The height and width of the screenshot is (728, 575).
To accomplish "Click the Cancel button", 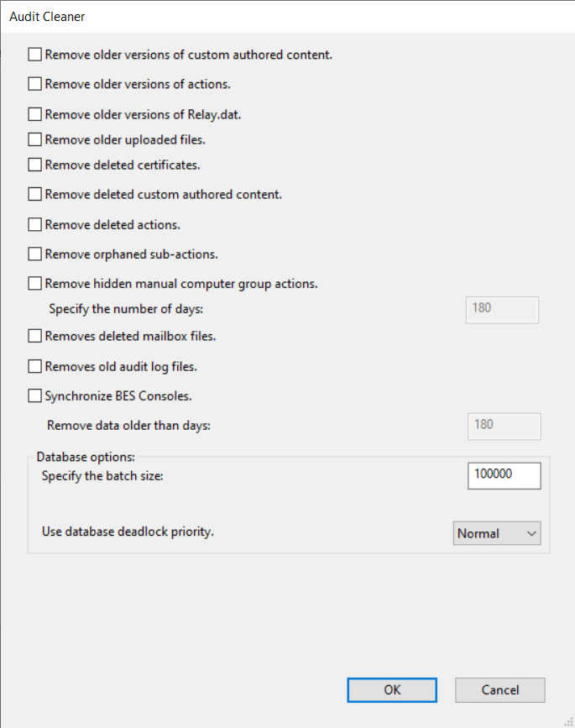I will pos(499,690).
